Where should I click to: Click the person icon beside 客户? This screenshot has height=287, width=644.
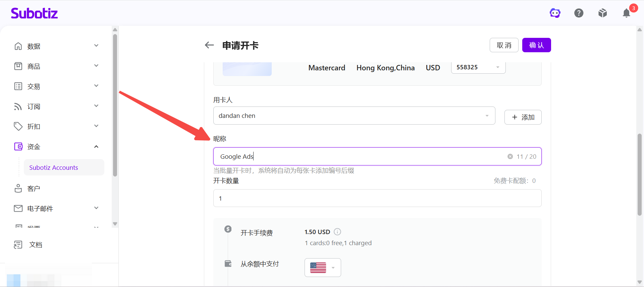coord(18,188)
